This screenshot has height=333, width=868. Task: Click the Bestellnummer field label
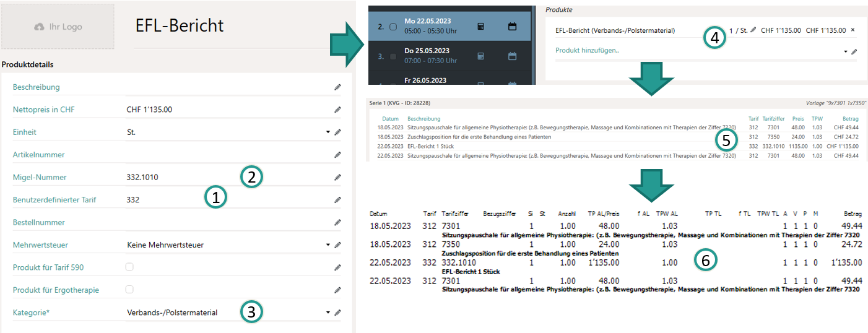[x=38, y=222]
